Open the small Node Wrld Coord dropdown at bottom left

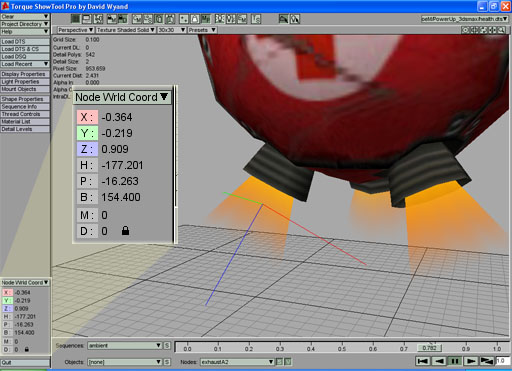tap(25, 283)
